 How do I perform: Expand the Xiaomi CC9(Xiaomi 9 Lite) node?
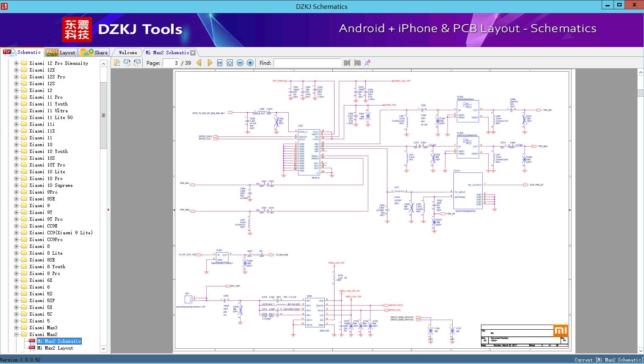[17, 233]
